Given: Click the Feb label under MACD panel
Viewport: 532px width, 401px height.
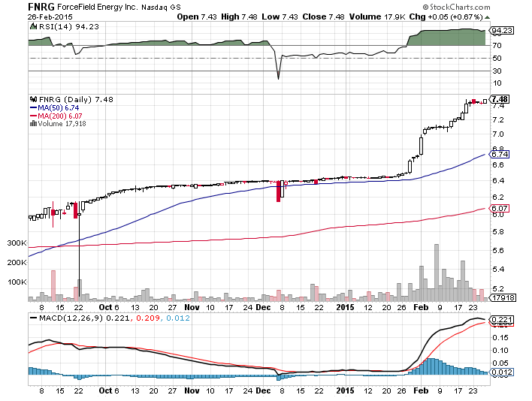Looking at the screenshot, I should pyautogui.click(x=421, y=390).
